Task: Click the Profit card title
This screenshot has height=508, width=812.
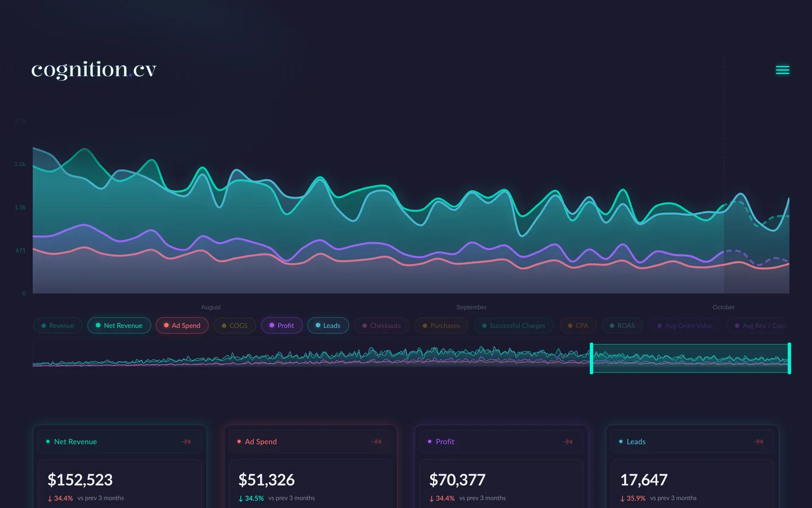Action: tap(445, 442)
